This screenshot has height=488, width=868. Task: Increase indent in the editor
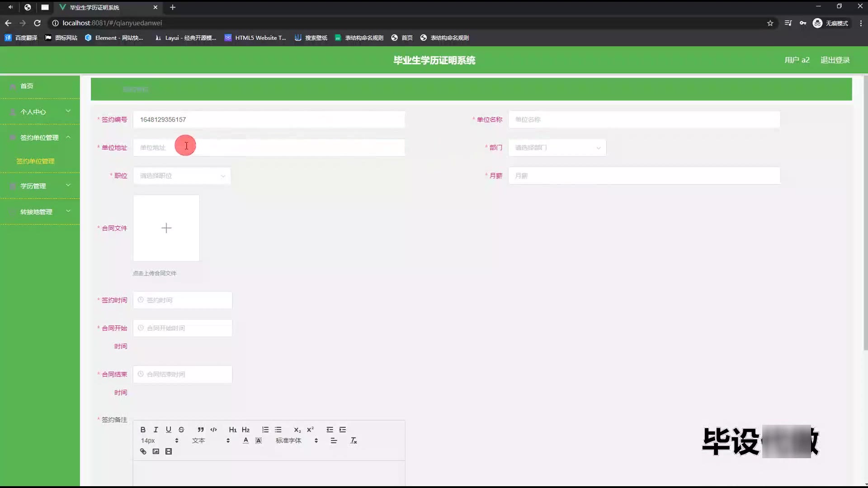tap(343, 430)
